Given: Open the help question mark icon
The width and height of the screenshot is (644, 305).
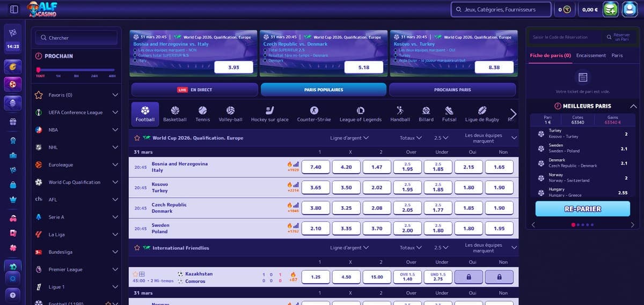Looking at the screenshot, I should (x=13, y=295).
